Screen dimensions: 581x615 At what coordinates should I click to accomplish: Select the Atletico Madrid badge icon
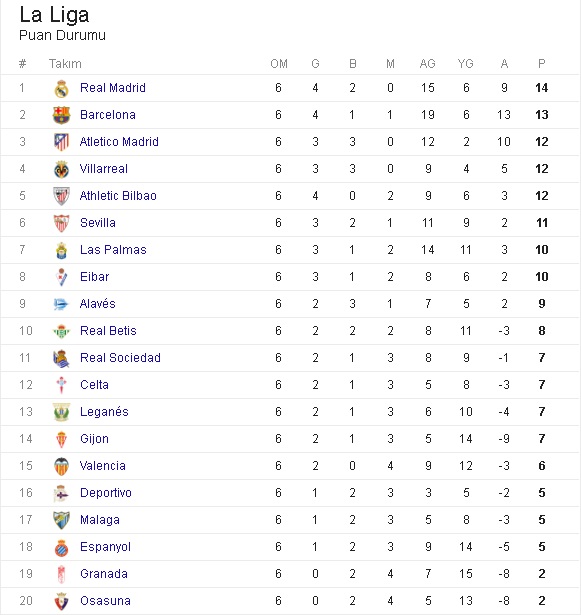(61, 142)
